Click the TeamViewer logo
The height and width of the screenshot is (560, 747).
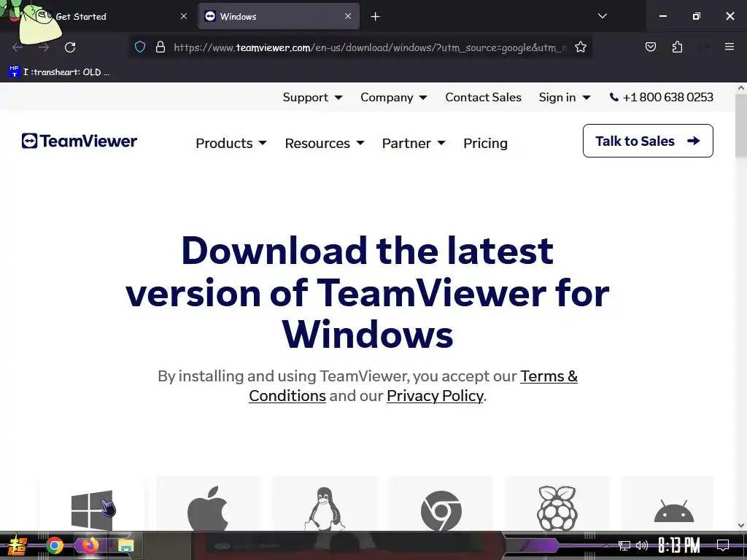click(x=79, y=141)
